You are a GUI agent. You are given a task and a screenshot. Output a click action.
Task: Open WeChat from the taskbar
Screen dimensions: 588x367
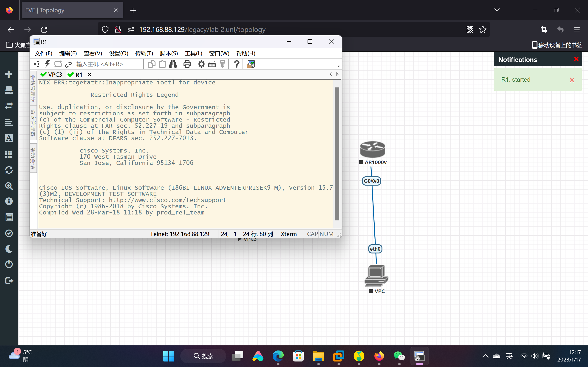click(x=399, y=356)
